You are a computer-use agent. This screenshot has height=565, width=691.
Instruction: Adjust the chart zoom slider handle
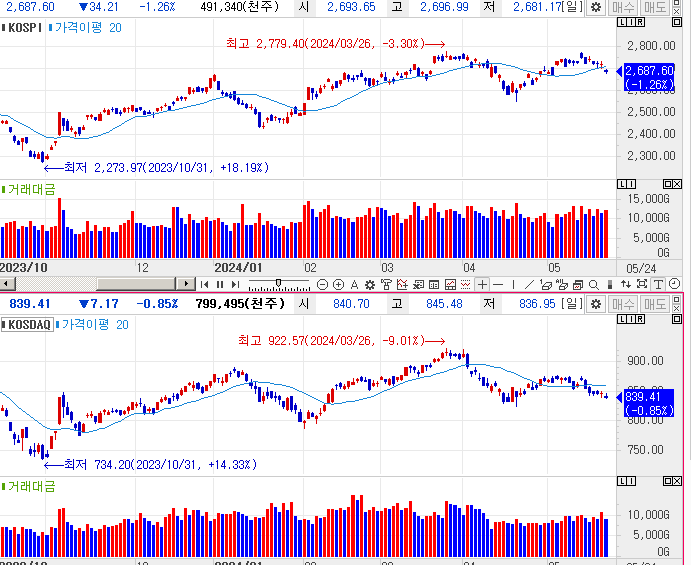[x=279, y=282]
